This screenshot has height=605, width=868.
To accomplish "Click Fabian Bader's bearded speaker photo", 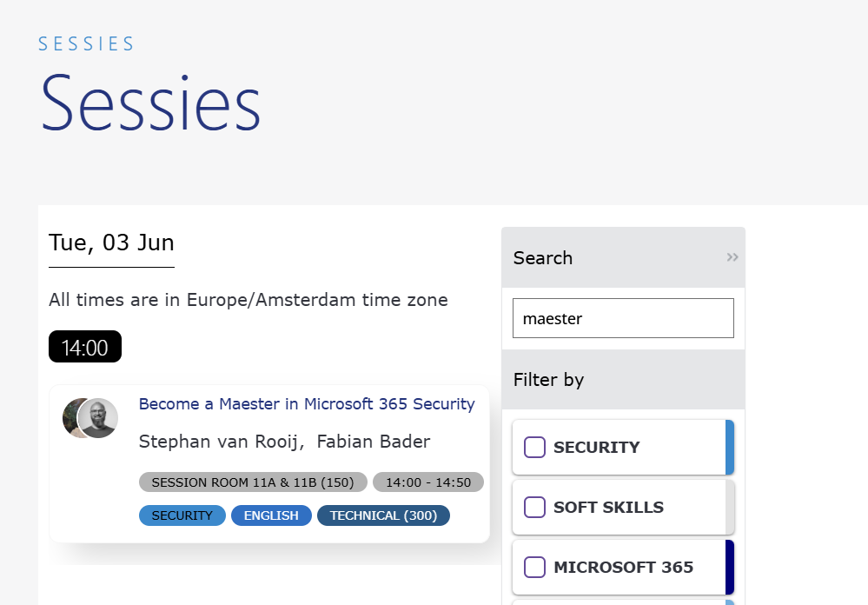I will click(98, 418).
